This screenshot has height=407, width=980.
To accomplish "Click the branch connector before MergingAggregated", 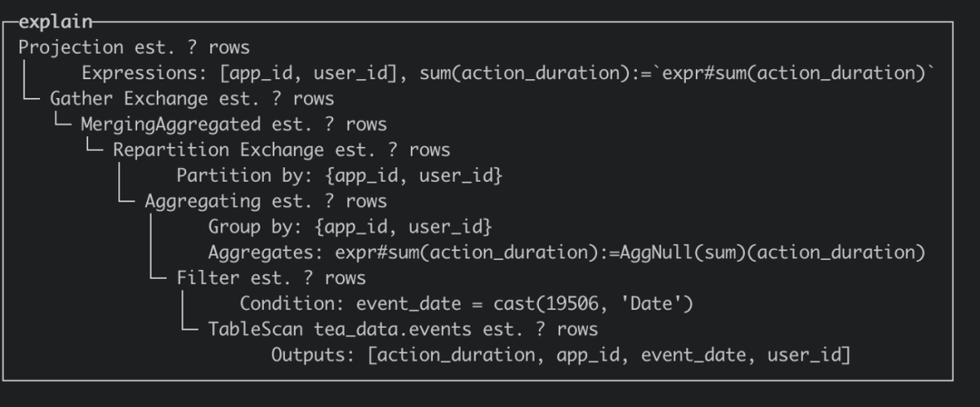I will 62,123.
